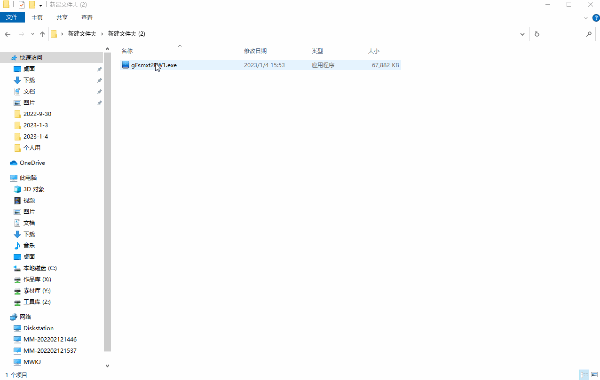Go back using the back arrow

8,34
